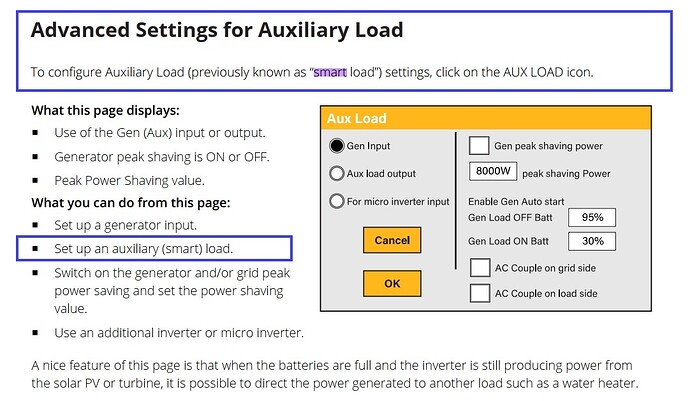The width and height of the screenshot is (690, 401).
Task: Click the Gen Load OFF Batt 95% field
Action: point(591,217)
